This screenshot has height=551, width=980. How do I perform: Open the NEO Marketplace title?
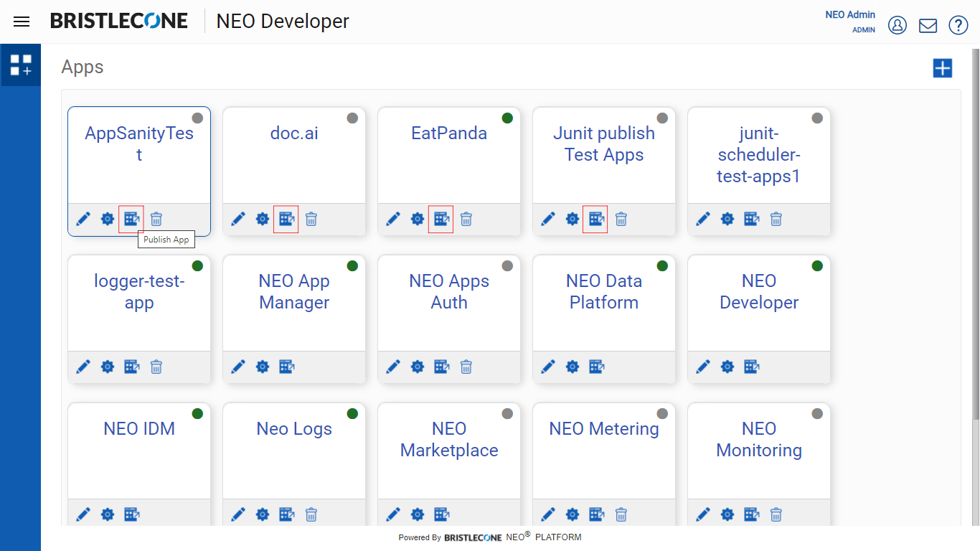point(449,439)
